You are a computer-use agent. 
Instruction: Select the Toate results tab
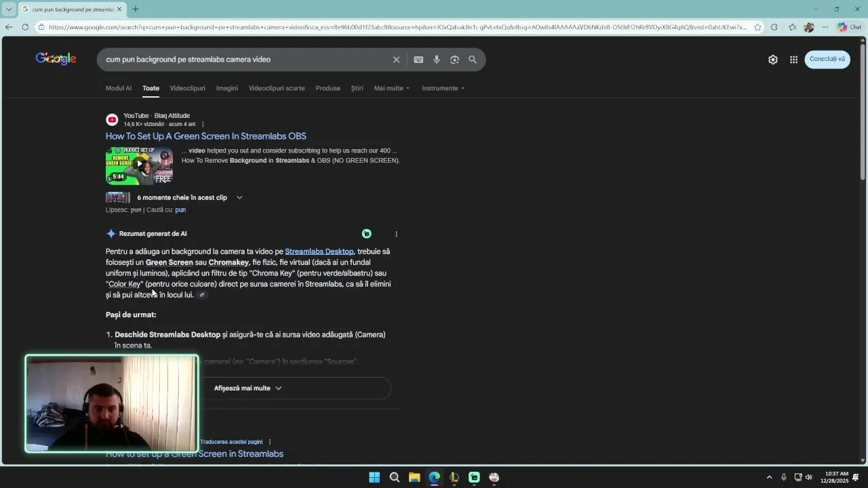click(151, 88)
